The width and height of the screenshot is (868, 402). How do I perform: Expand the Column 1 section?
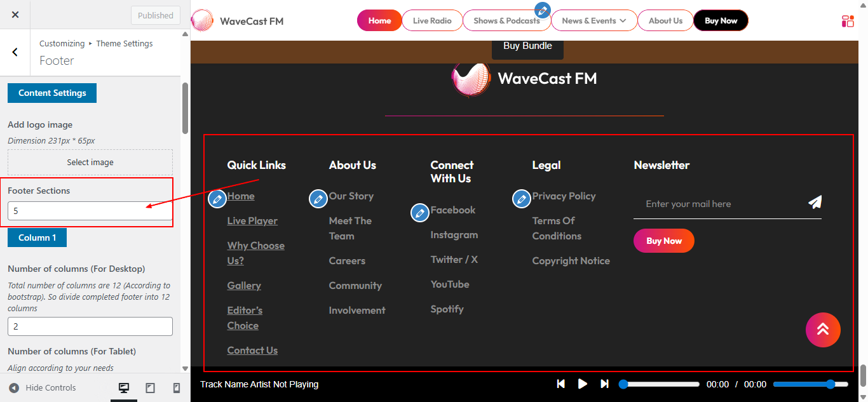(x=36, y=237)
